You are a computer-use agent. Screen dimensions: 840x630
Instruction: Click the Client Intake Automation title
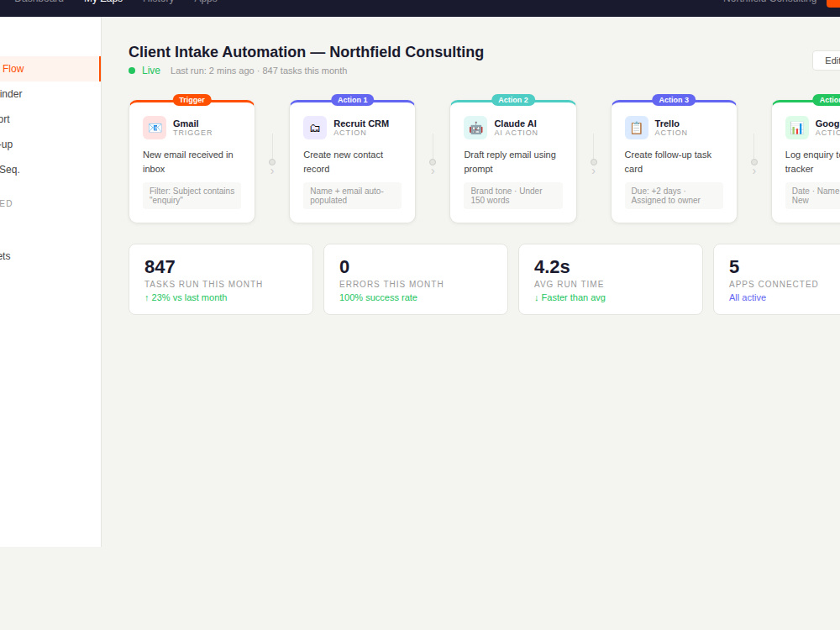tap(306, 52)
